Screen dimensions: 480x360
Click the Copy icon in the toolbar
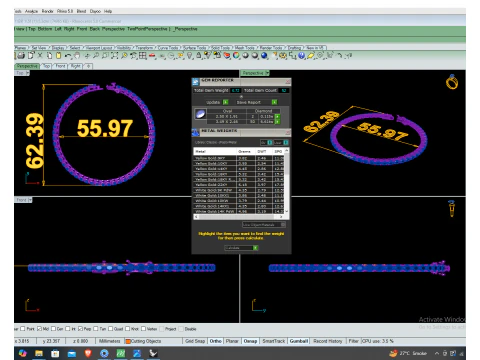click(49, 56)
